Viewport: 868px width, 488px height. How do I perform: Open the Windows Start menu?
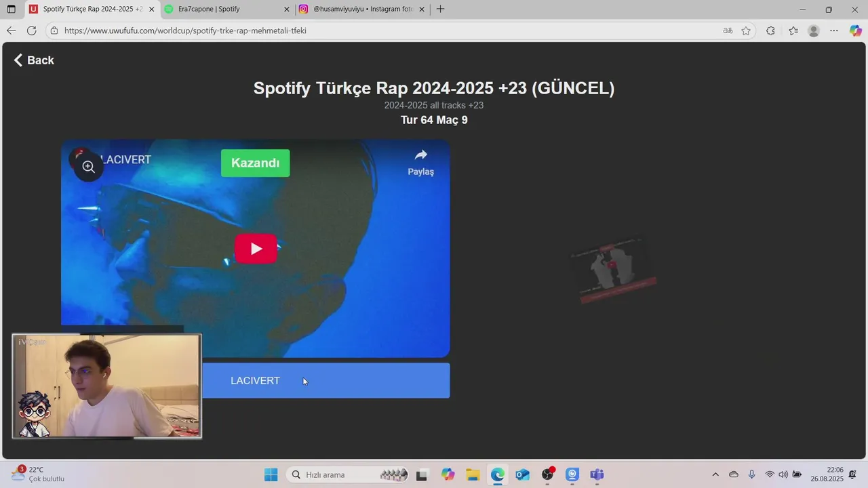tap(271, 474)
